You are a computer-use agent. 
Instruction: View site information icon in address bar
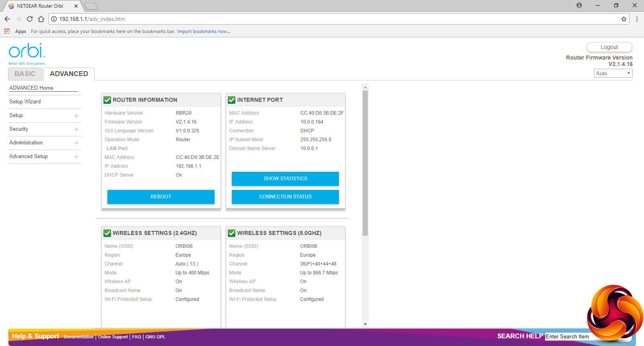click(54, 19)
